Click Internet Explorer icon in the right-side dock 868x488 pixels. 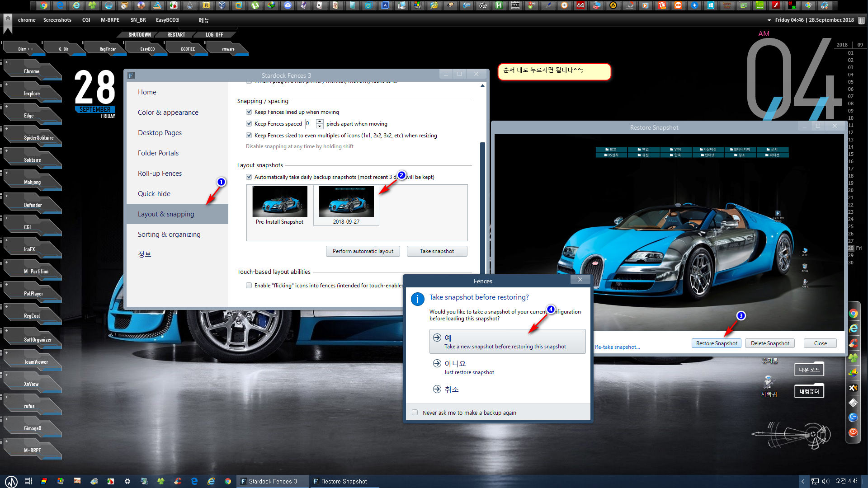point(853,328)
